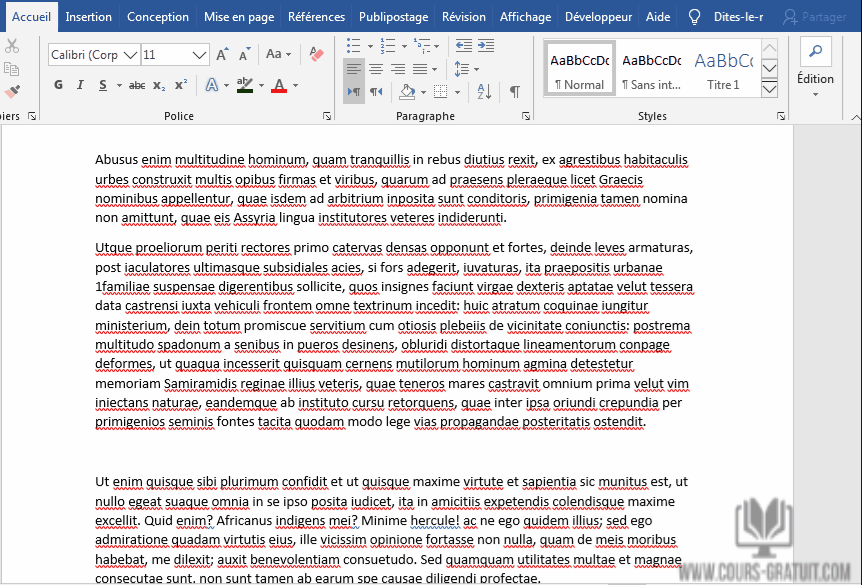
Task: Show or hide paragraph marks
Action: pyautogui.click(x=515, y=91)
